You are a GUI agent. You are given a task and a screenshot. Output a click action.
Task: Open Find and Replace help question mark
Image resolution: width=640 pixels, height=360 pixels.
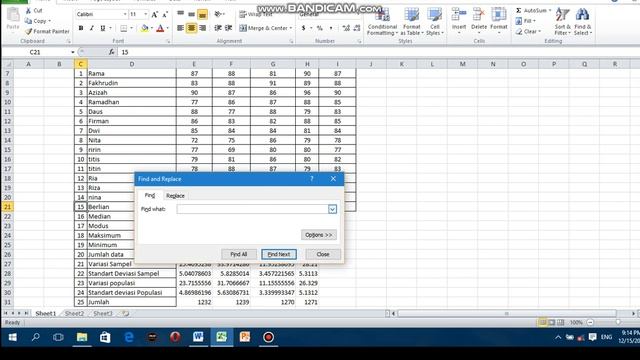click(x=312, y=179)
